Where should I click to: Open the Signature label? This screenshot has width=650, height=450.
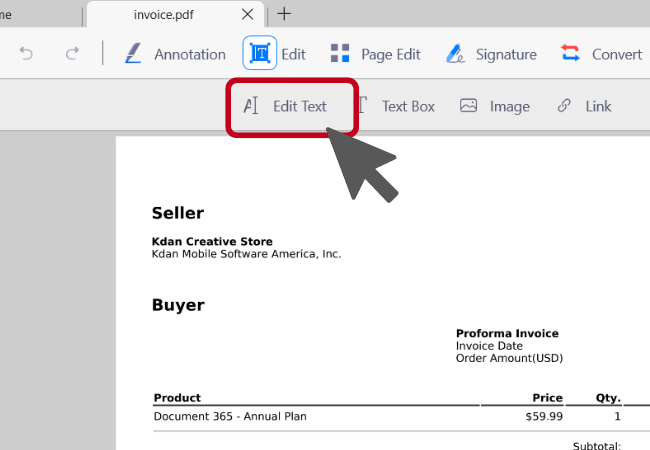click(506, 55)
